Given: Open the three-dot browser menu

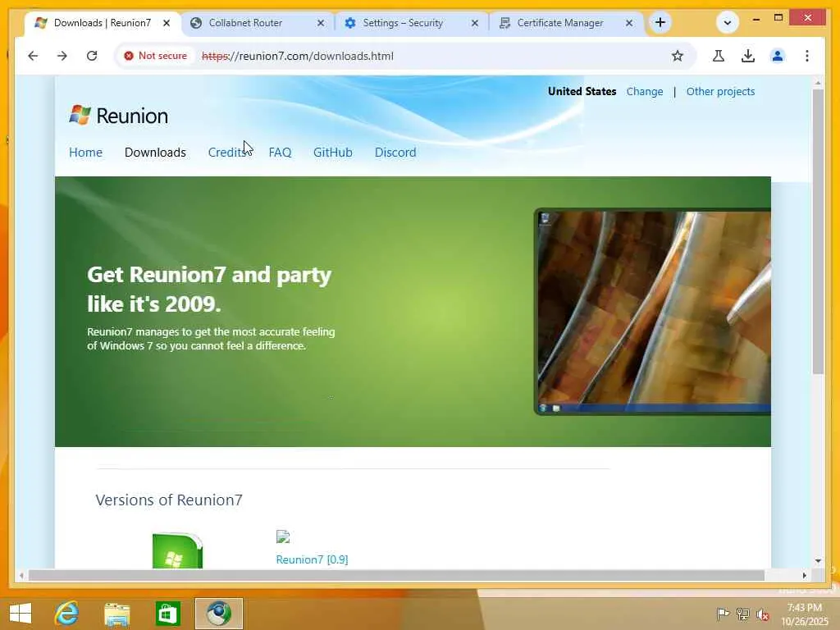Looking at the screenshot, I should click(x=807, y=56).
